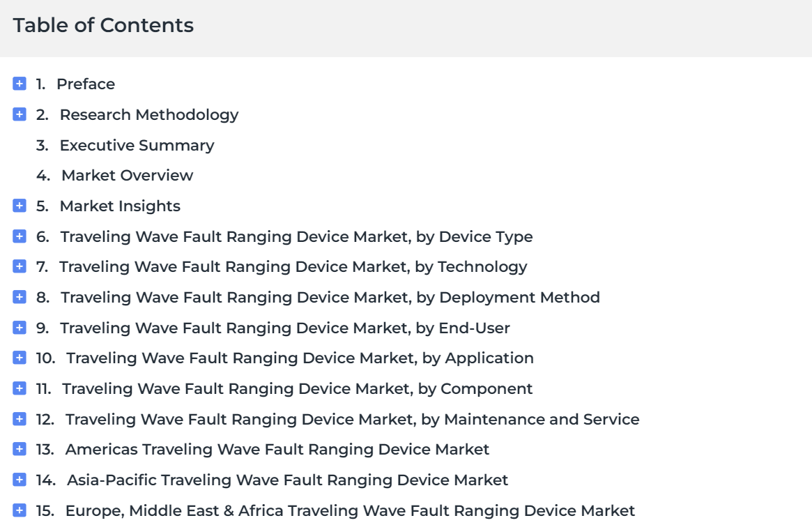The height and width of the screenshot is (525, 812).
Task: Open by End-User section plus icon
Action: (x=19, y=328)
